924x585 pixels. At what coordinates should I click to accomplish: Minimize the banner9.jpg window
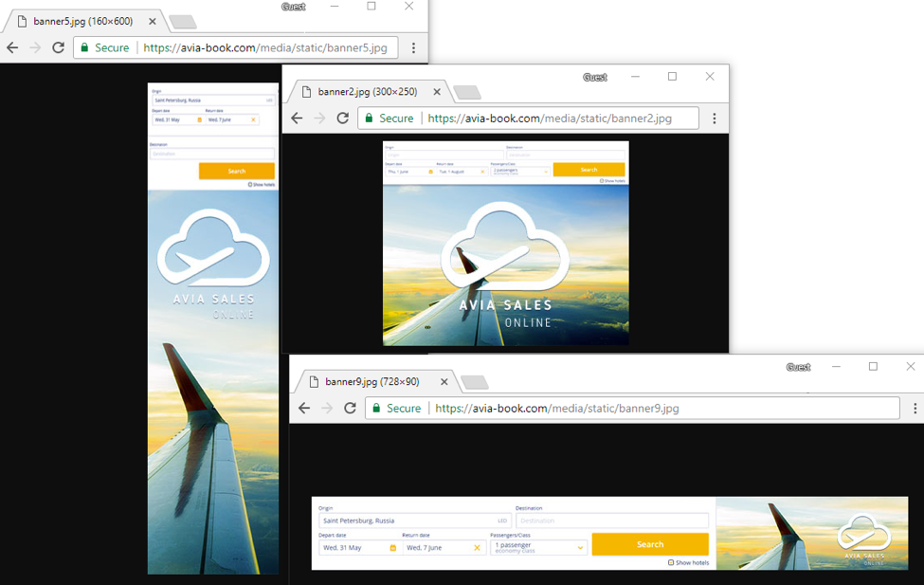tap(836, 367)
